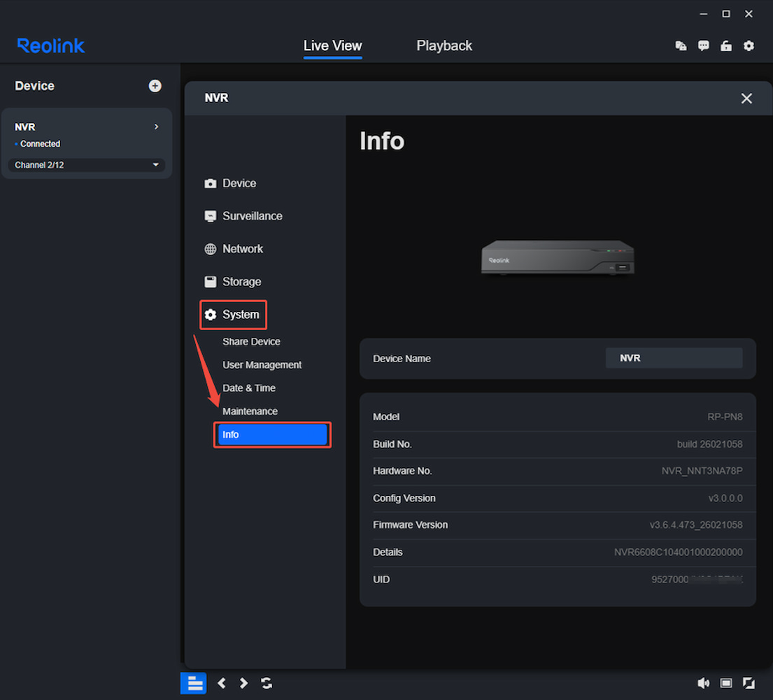Open Date & Time submenu
Screen dimensions: 773x700
point(249,388)
